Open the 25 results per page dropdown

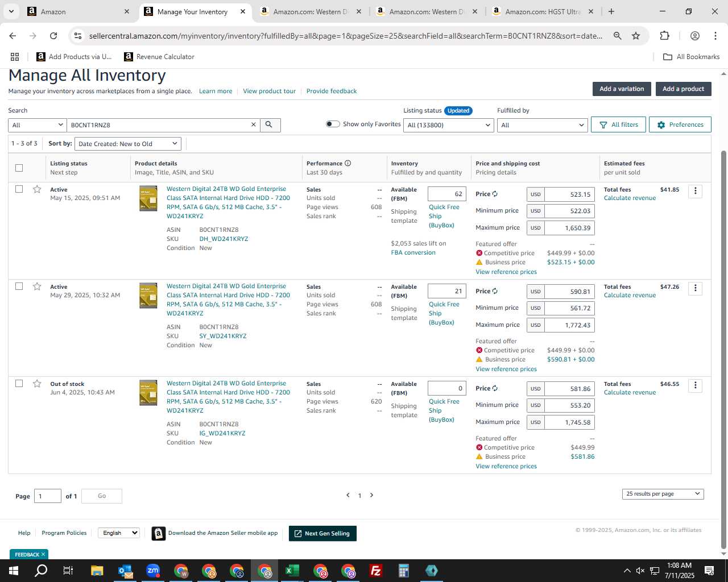663,494
